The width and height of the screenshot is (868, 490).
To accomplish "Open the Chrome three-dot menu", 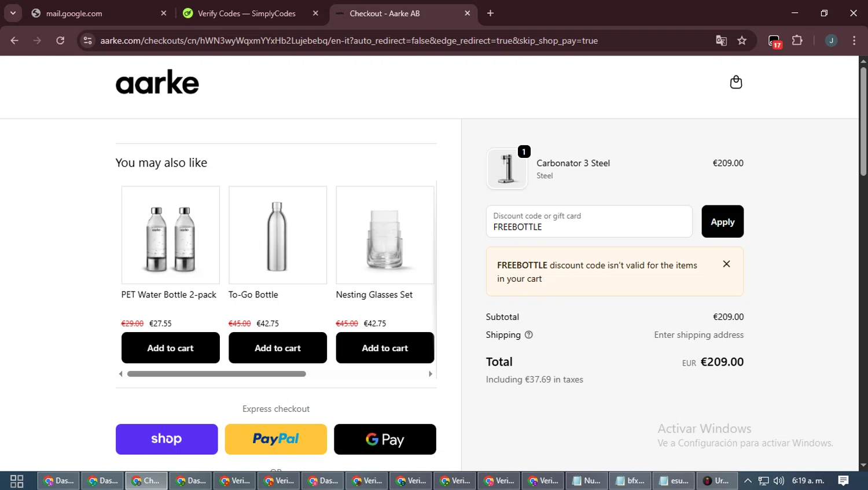I will [854, 40].
